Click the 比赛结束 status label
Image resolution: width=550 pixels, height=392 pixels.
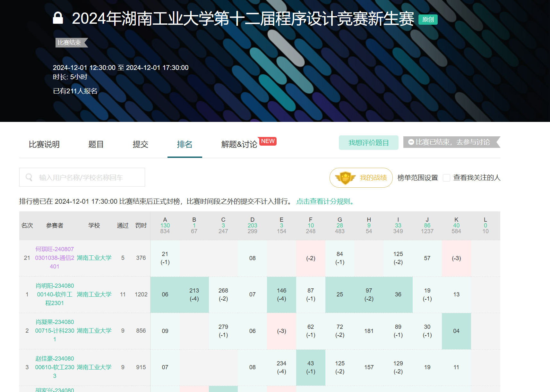[x=70, y=43]
